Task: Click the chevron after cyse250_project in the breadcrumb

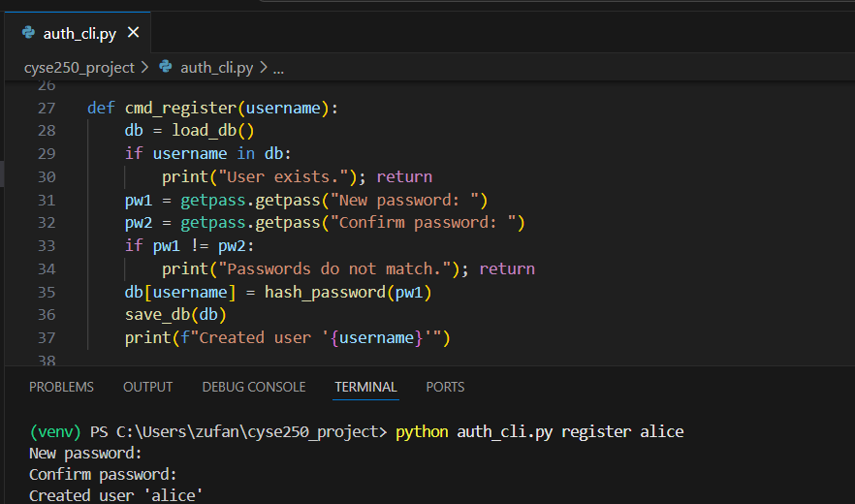Action: 145,67
